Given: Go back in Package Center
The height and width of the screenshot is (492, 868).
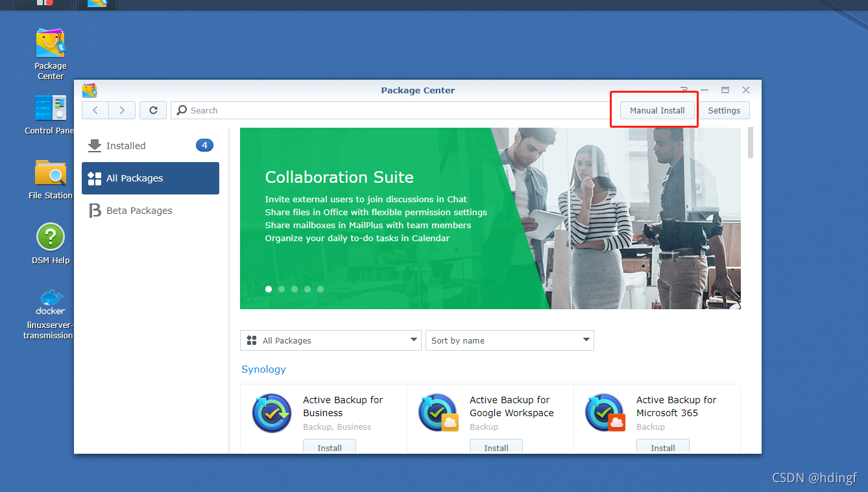Looking at the screenshot, I should point(95,110).
